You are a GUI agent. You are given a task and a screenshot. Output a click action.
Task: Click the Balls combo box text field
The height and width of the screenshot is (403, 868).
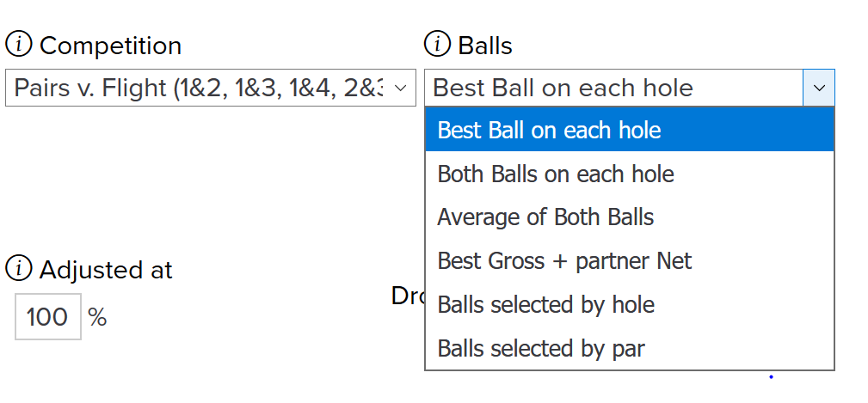[613, 88]
